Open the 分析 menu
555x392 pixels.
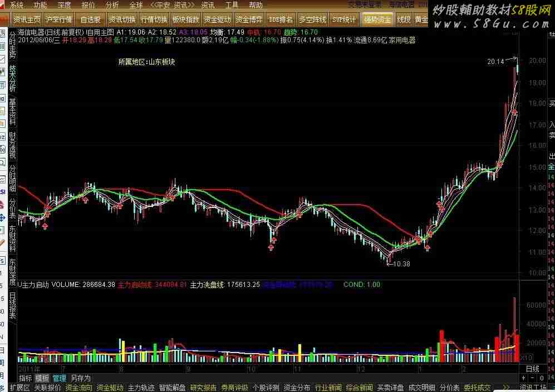[111, 5]
